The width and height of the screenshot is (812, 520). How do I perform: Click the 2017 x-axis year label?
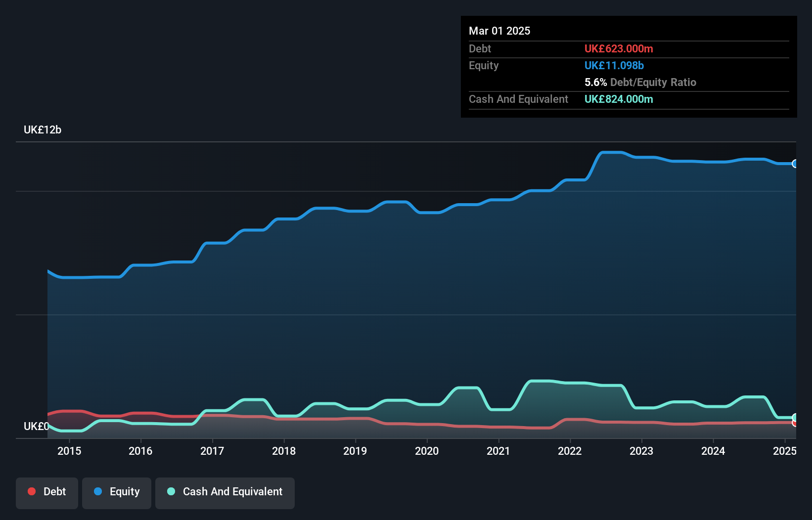coord(212,451)
